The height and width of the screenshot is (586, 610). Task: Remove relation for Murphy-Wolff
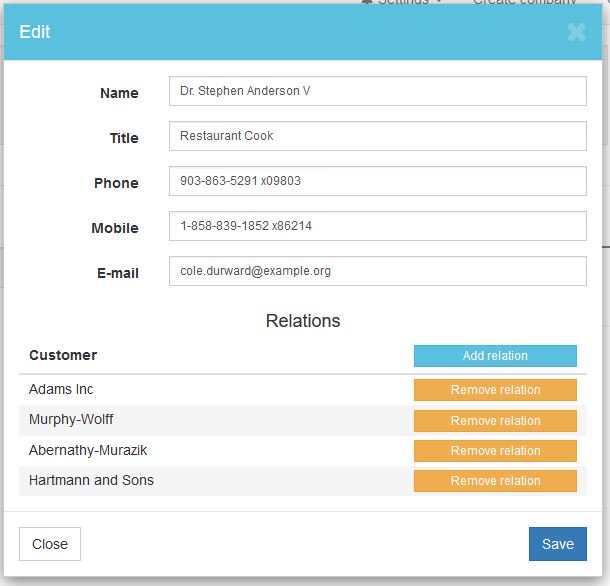pos(495,421)
